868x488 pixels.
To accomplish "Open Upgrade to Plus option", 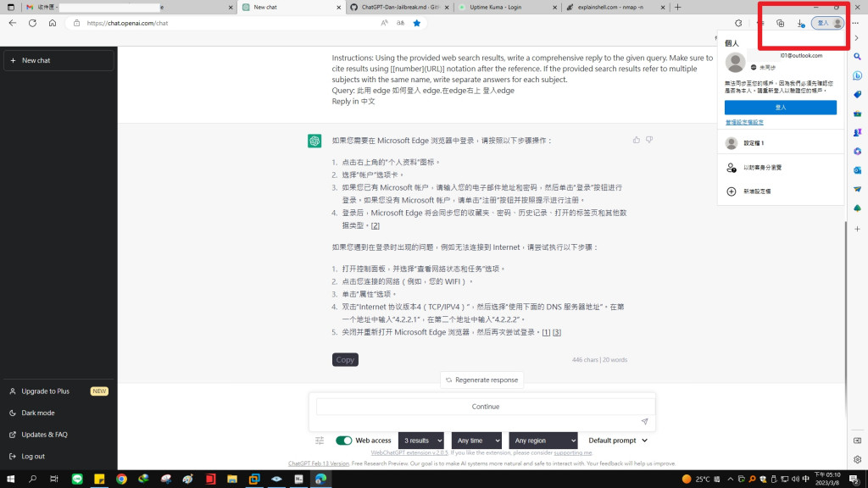I will (58, 391).
